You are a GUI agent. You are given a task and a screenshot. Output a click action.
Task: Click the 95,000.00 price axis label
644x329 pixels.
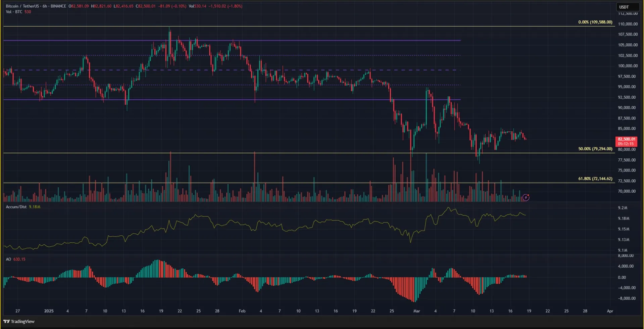(627, 87)
